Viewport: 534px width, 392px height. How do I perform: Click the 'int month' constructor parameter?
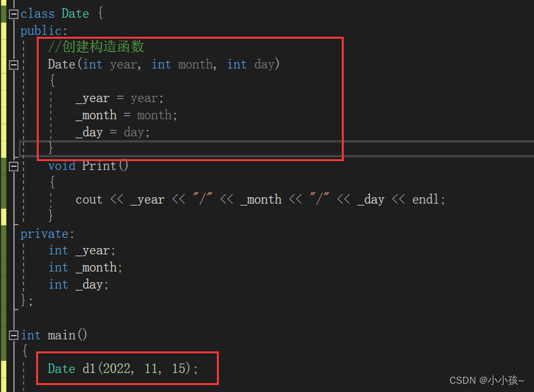(x=182, y=64)
